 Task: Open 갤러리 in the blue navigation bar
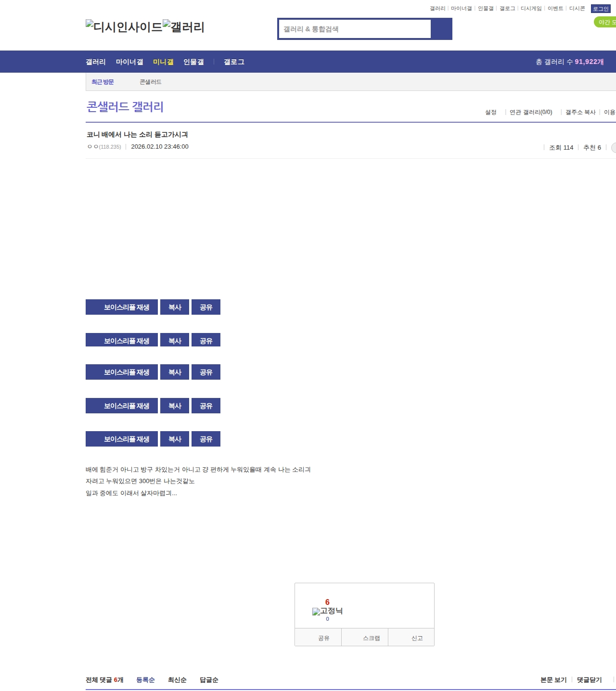(x=96, y=62)
